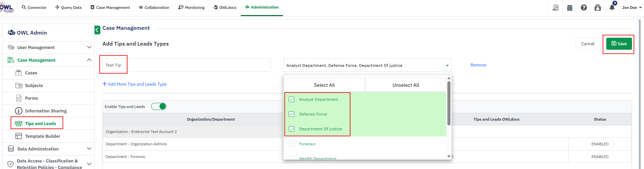Check the Forensic checkbox
Image resolution: width=644 pixels, height=169 pixels.
point(292,144)
